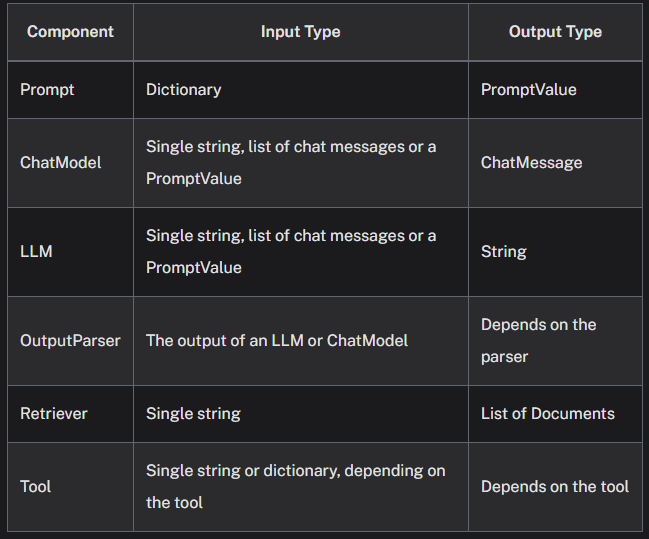Click the Retriever component cell
This screenshot has width=649, height=539.
(x=53, y=413)
